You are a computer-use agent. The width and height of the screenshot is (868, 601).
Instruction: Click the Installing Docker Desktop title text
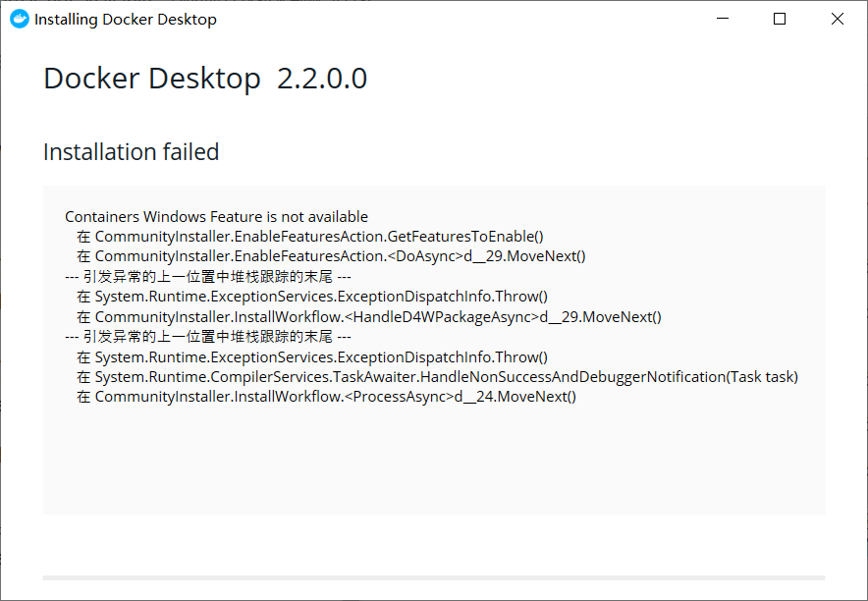pos(126,20)
